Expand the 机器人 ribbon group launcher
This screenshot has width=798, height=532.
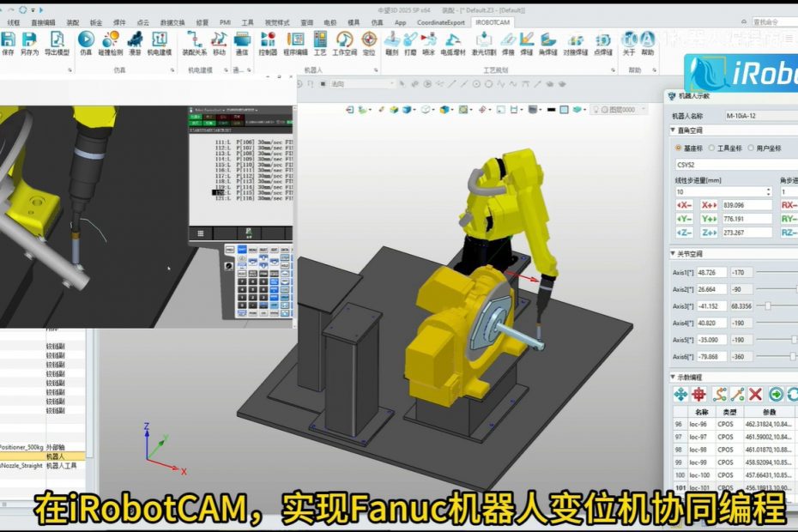tap(376, 70)
